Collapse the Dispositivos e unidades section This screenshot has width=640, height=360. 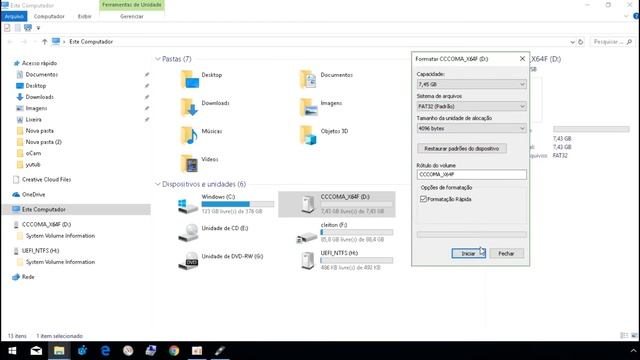coord(158,184)
